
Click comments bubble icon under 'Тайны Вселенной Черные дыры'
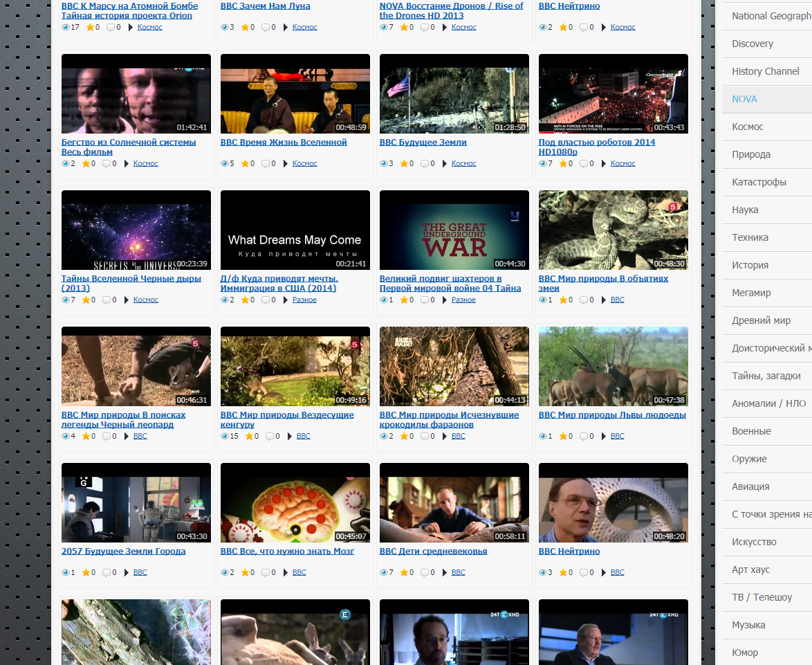(106, 300)
